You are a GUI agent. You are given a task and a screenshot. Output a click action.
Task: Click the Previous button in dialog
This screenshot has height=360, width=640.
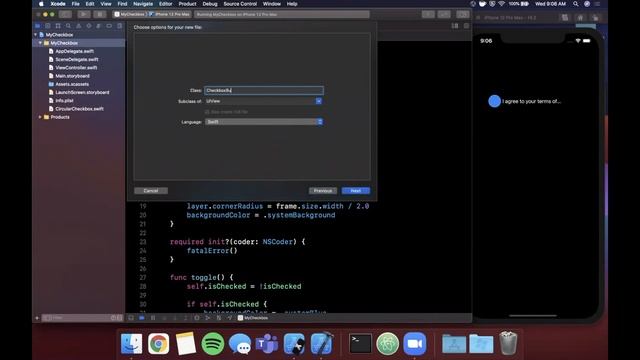(x=323, y=191)
